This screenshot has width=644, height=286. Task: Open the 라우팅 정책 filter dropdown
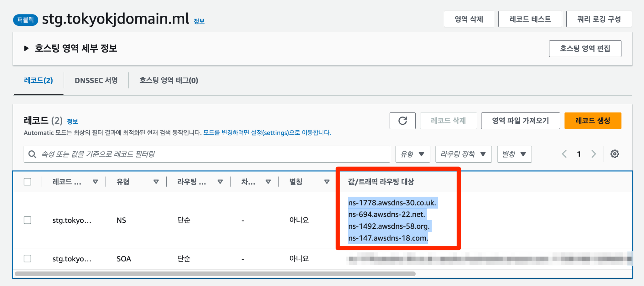coord(463,154)
